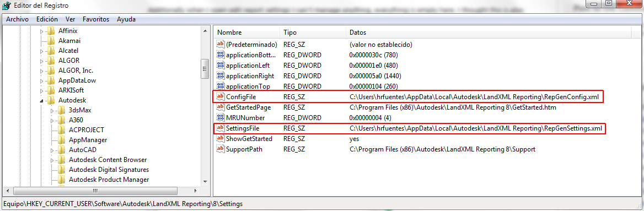Click the SettingsFile string value icon
Image resolution: width=644 pixels, height=211 pixels.
(x=221, y=128)
